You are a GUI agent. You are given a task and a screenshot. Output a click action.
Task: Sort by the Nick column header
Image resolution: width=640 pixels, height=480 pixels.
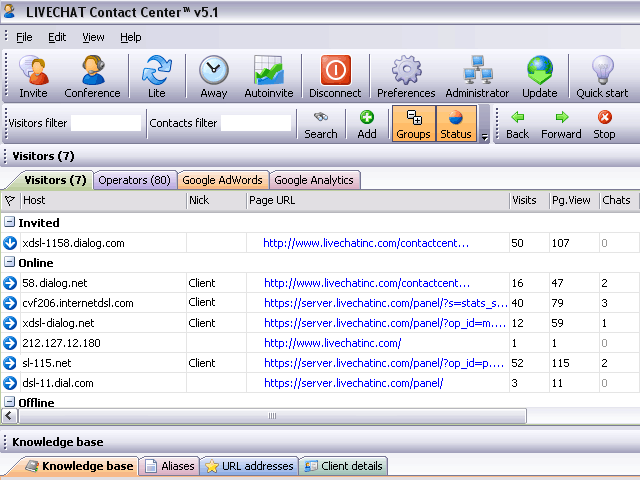(216, 200)
